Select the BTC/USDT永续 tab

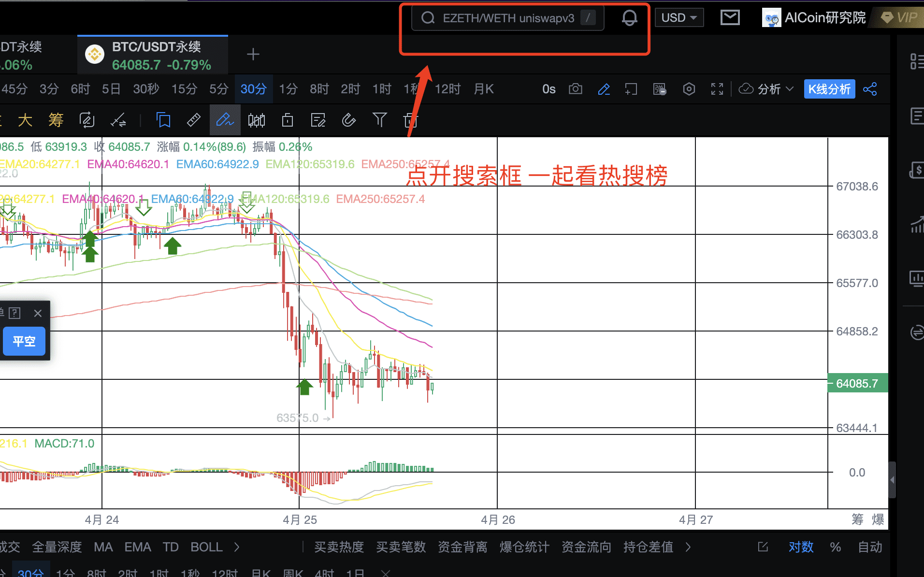click(153, 55)
